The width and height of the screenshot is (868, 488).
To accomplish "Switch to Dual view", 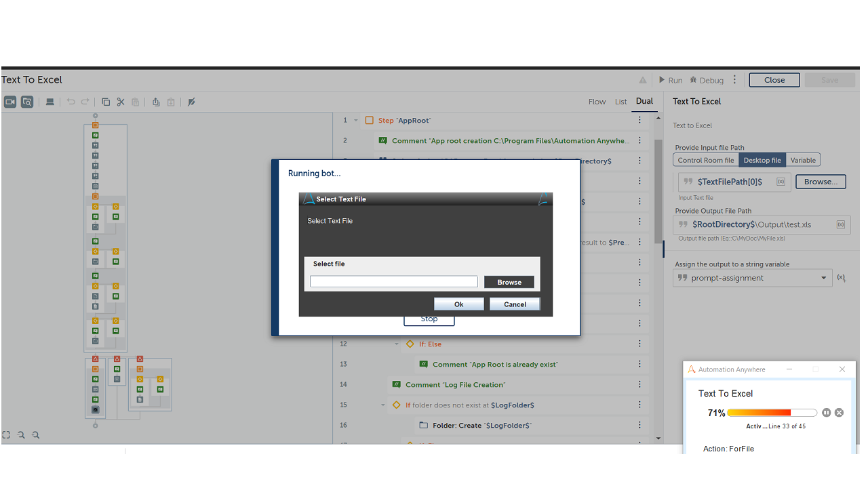I will (644, 102).
